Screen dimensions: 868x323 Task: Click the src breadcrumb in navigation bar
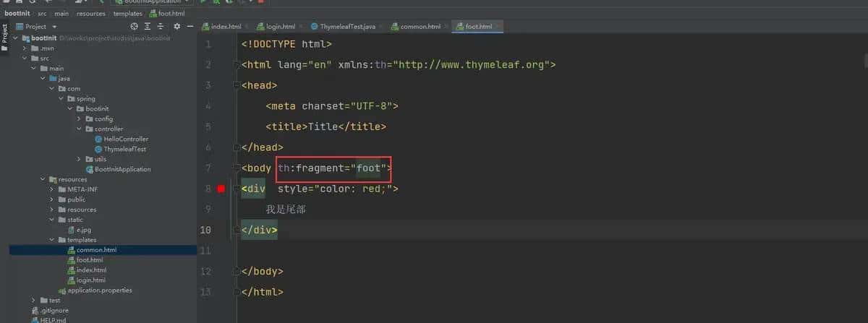pyautogui.click(x=43, y=14)
